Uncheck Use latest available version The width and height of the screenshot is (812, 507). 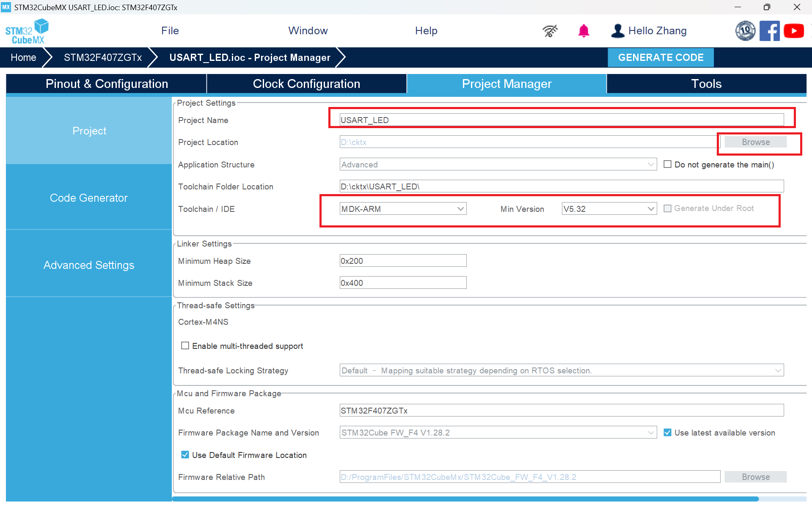tap(667, 433)
